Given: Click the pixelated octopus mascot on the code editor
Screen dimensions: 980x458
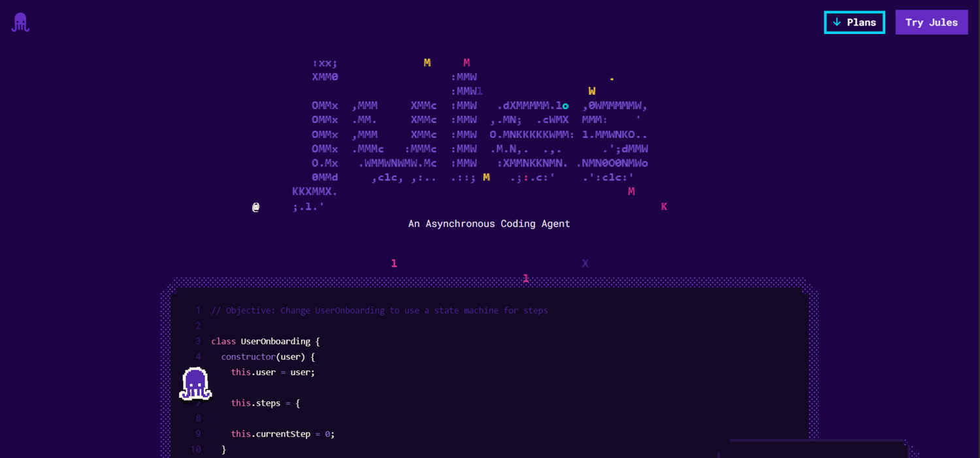Looking at the screenshot, I should [195, 383].
